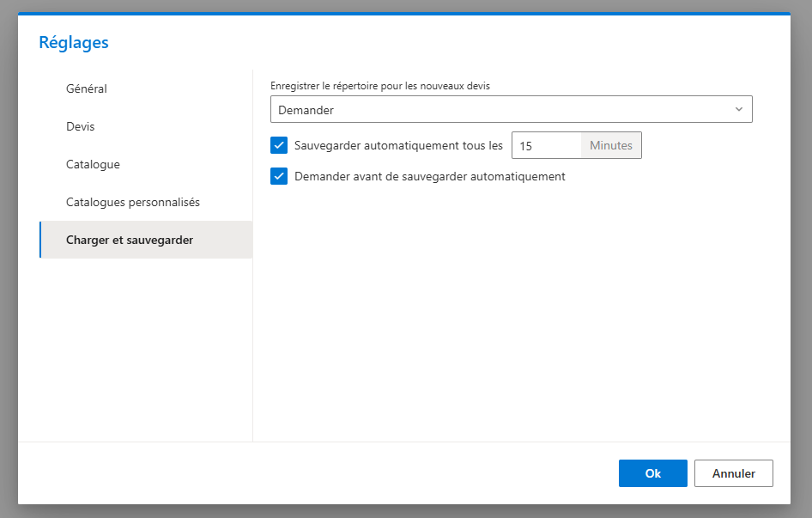
Task: Focus the autosave interval field showing 15
Action: click(546, 146)
